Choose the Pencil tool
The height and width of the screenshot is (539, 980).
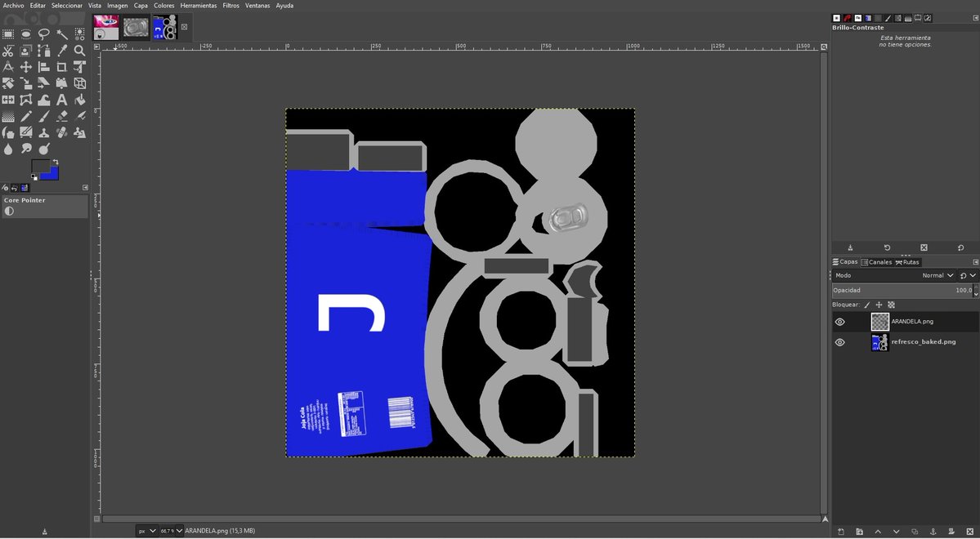pyautogui.click(x=25, y=116)
